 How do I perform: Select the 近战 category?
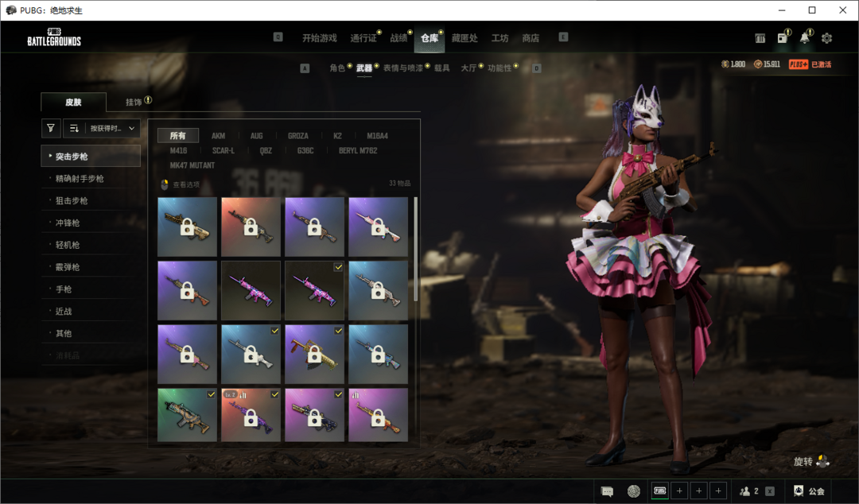(91, 311)
